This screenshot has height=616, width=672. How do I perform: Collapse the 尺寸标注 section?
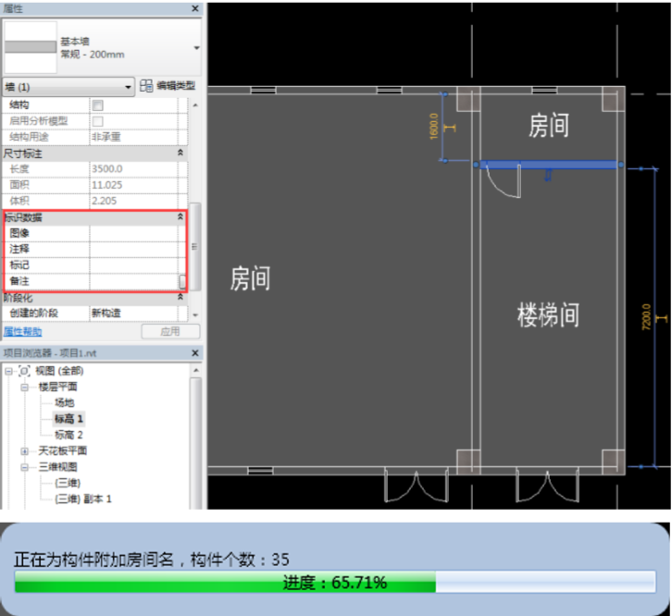click(x=180, y=153)
